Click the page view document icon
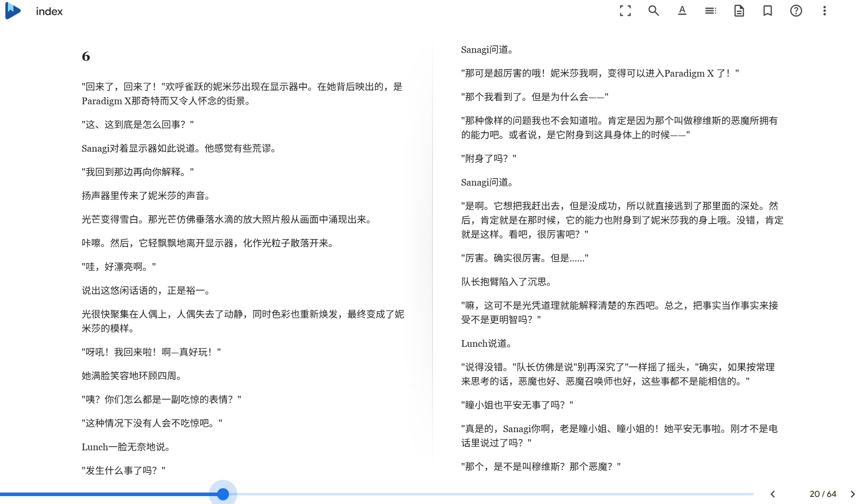Viewport: 861px width, 504px height. pos(739,11)
